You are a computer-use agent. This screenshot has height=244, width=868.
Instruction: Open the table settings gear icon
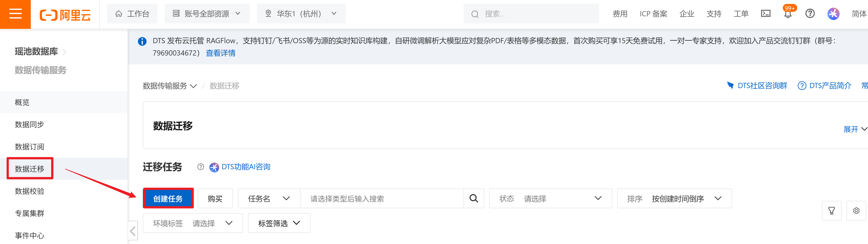(x=856, y=211)
